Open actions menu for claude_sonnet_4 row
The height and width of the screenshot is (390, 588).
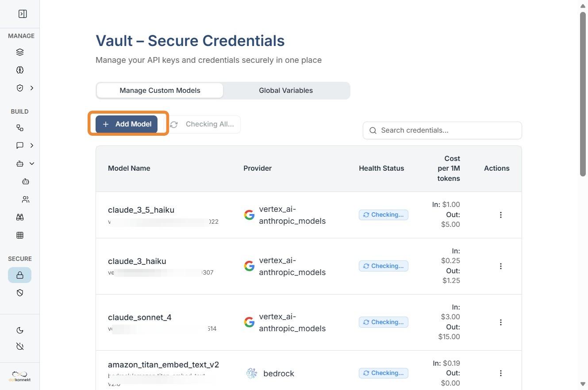tap(501, 322)
